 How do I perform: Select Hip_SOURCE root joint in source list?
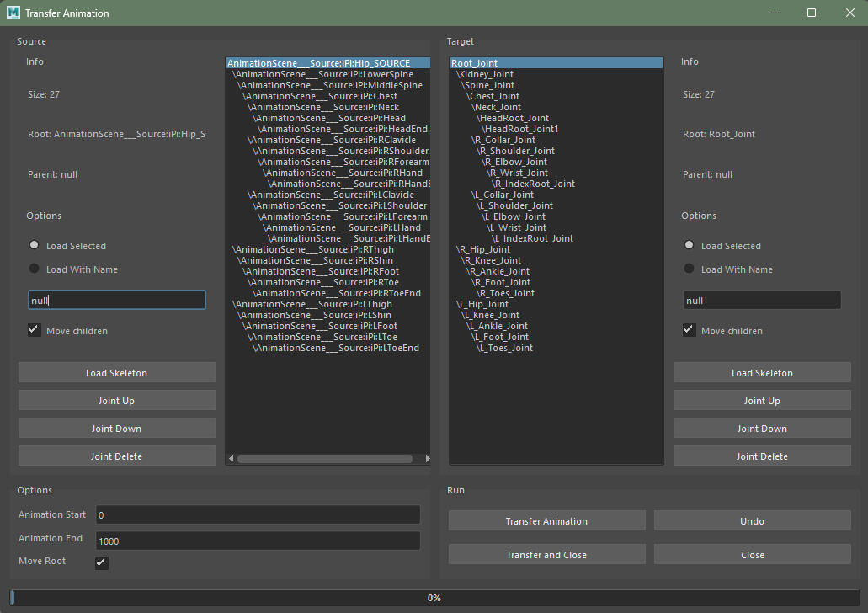point(318,63)
